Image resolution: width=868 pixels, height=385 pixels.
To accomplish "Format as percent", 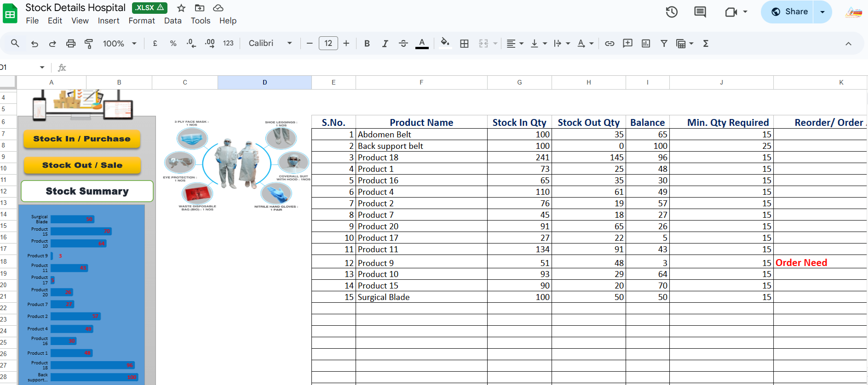I will [173, 43].
